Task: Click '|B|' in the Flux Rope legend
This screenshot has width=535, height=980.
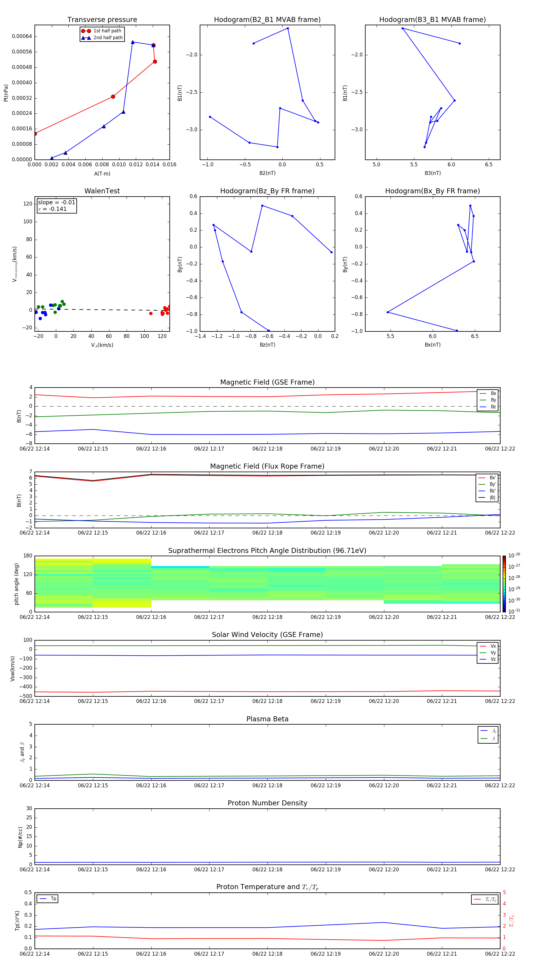Action: [487, 498]
